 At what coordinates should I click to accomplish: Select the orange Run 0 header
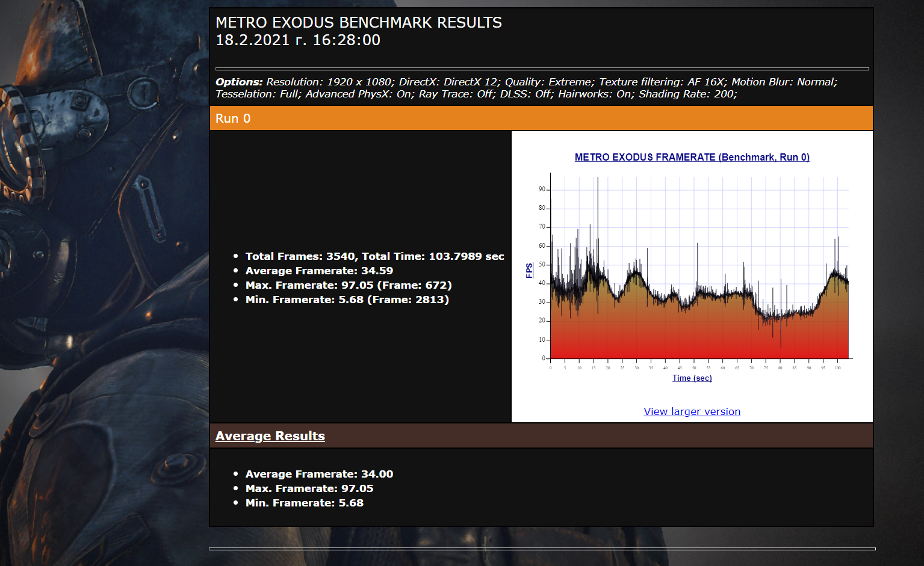click(x=541, y=118)
